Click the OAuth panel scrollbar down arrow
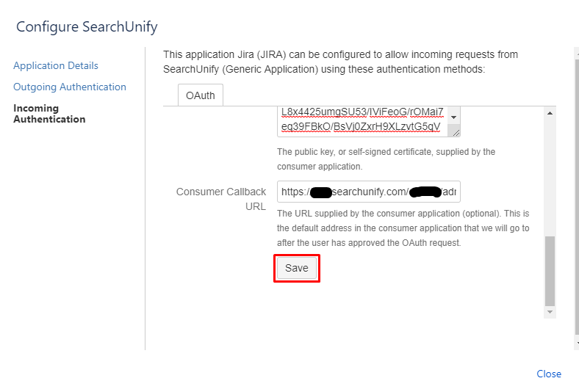 (x=550, y=312)
